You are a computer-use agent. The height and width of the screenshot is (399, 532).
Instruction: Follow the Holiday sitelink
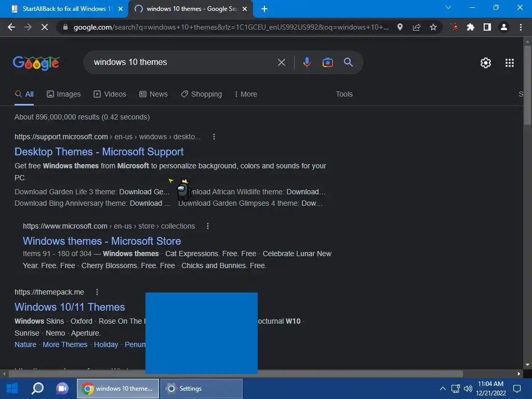(x=106, y=344)
